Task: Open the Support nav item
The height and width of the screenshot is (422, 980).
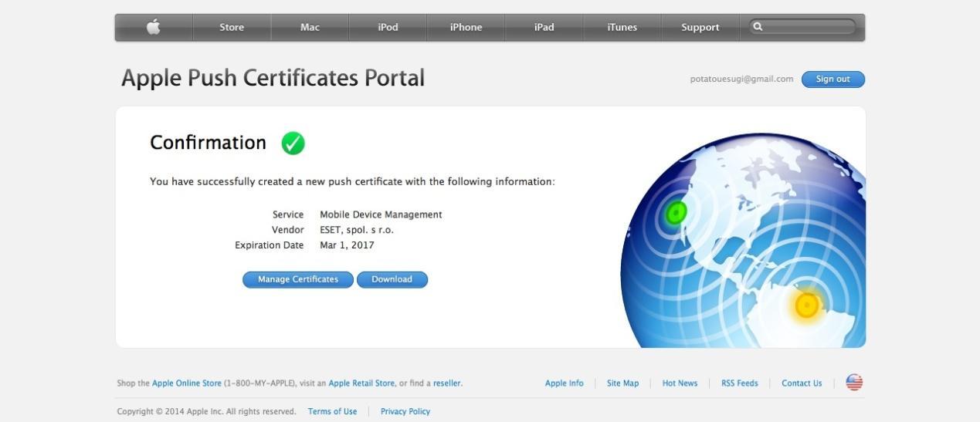Action: [x=700, y=27]
